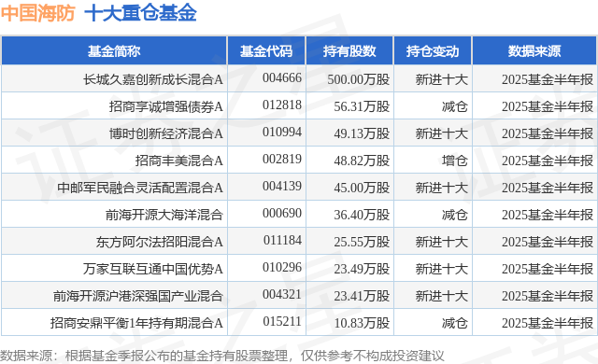Viewport: 598px width, 364px height.
Task: Click the 中国海防 title text
Action: click(37, 13)
